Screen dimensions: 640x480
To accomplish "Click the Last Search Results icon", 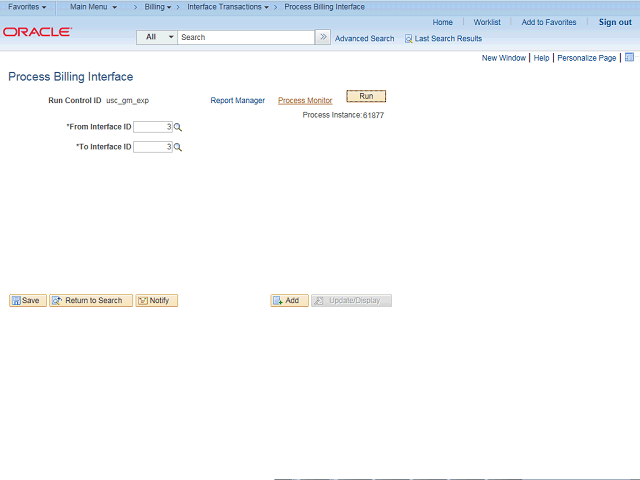I will pyautogui.click(x=408, y=39).
